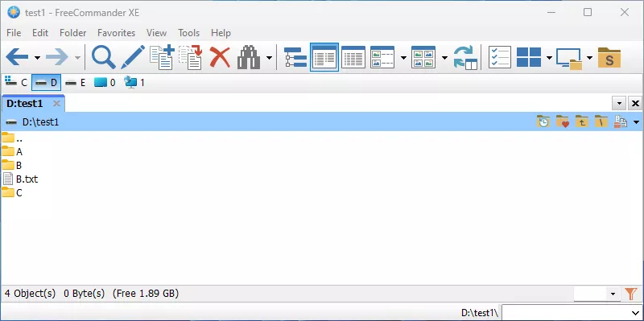Open the Folder menu
The width and height of the screenshot is (644, 321).
(73, 33)
